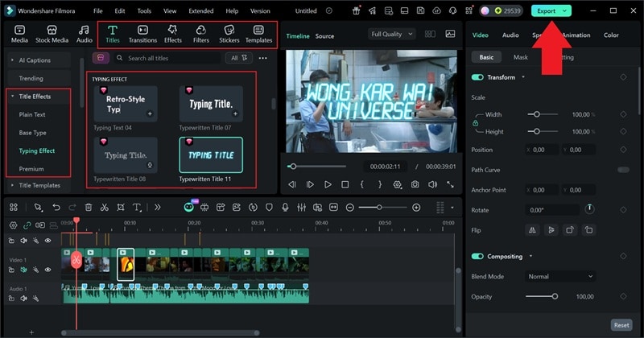Viewport: 644px width, 338px height.
Task: Open the three-dot more options menu in titles
Action: [263, 58]
